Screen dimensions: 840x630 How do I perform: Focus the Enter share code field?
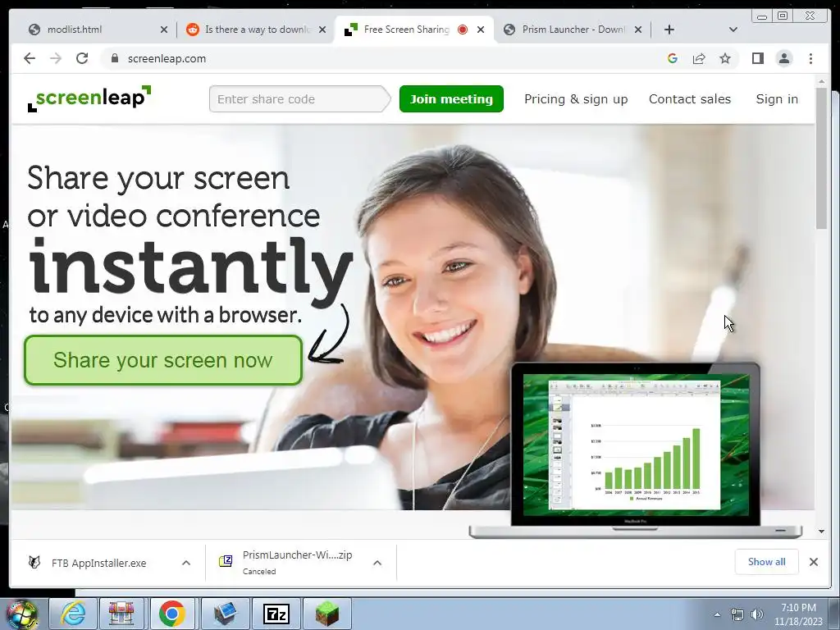click(x=299, y=99)
